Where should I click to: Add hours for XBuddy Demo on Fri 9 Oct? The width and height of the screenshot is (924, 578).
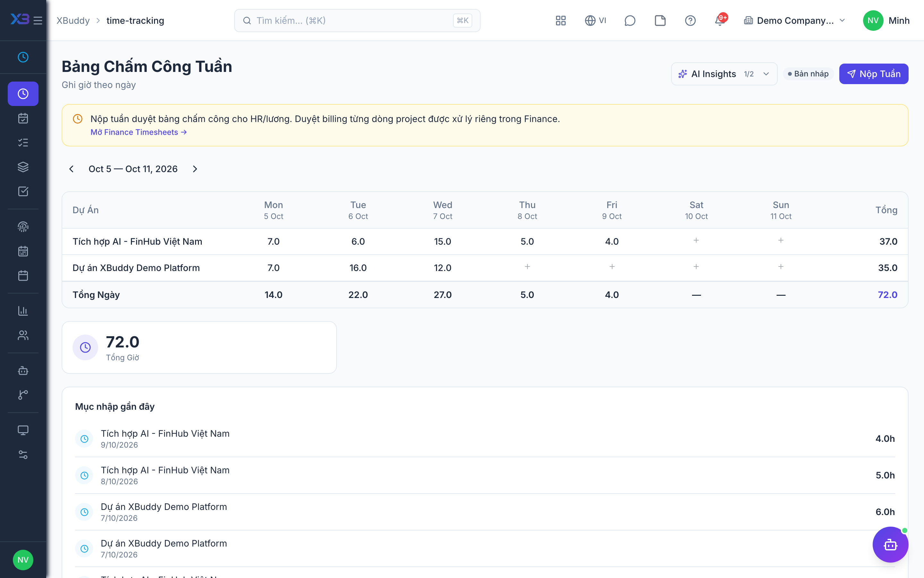pyautogui.click(x=612, y=267)
